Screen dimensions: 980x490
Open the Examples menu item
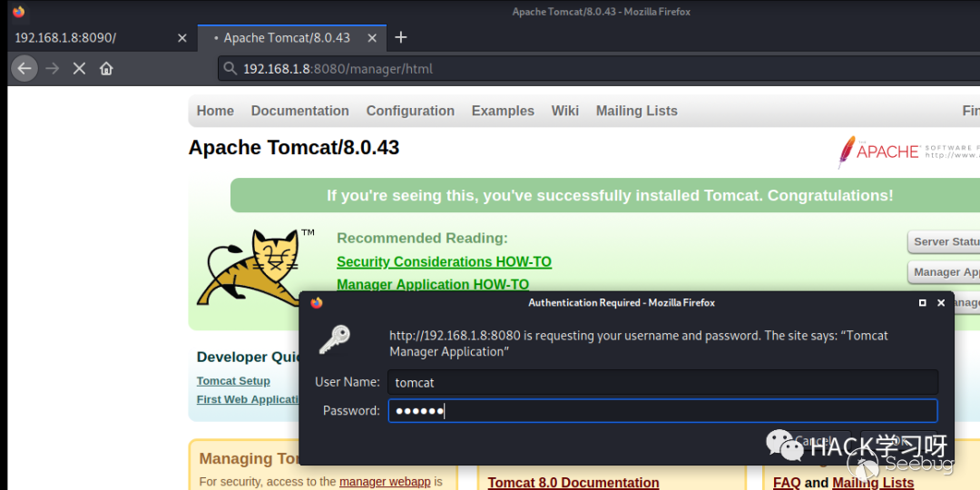[503, 111]
